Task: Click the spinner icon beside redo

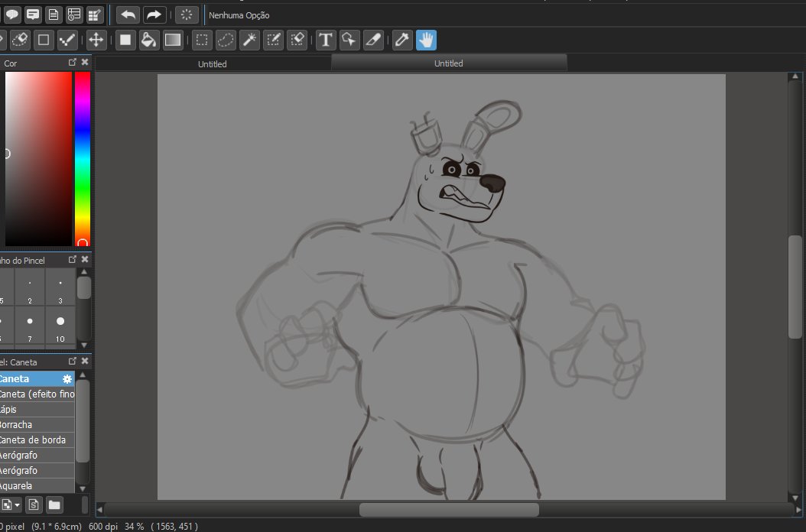Action: click(x=187, y=15)
